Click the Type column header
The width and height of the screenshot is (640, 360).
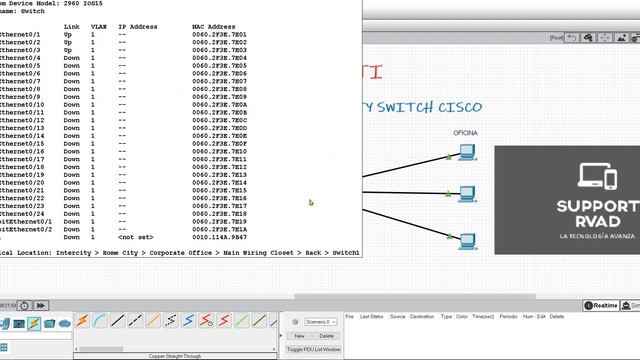point(446,316)
